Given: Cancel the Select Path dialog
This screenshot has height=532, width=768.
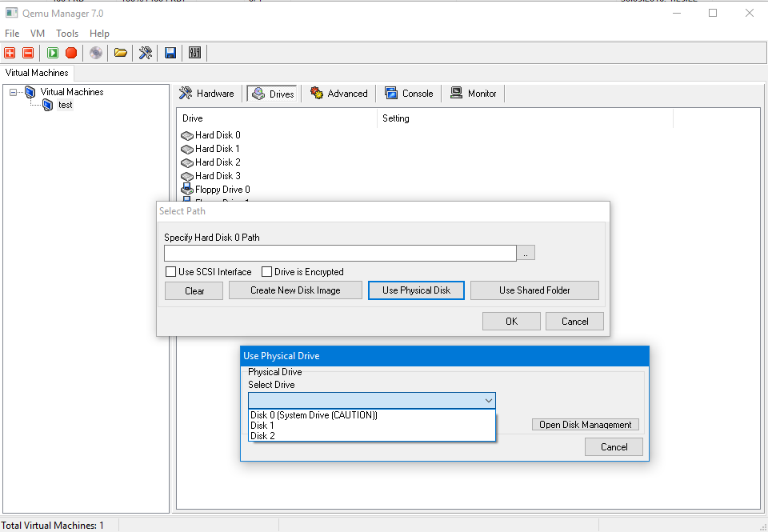Looking at the screenshot, I should coord(574,322).
